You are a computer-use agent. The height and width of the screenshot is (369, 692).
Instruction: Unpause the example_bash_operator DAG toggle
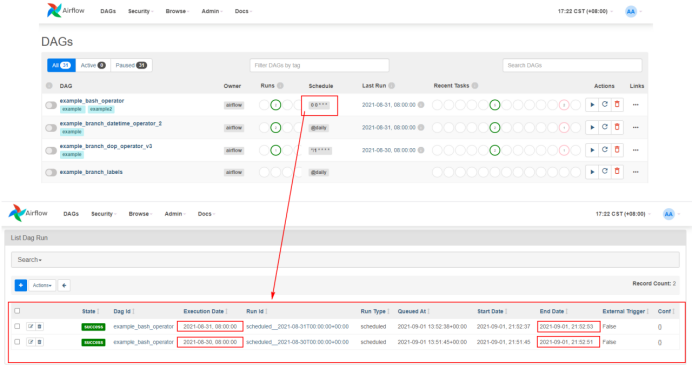51,105
